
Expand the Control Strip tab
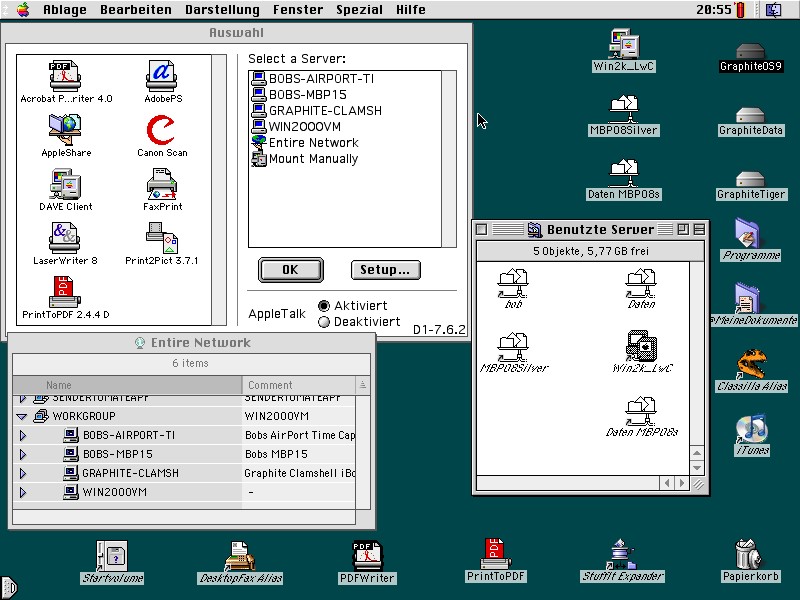[x=11, y=588]
